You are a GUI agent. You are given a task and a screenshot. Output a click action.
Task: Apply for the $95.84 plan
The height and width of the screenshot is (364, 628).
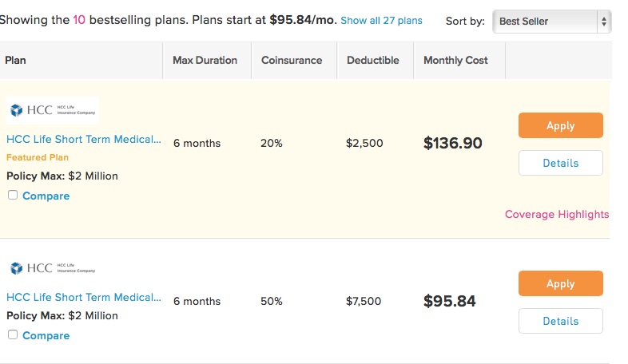point(560,283)
